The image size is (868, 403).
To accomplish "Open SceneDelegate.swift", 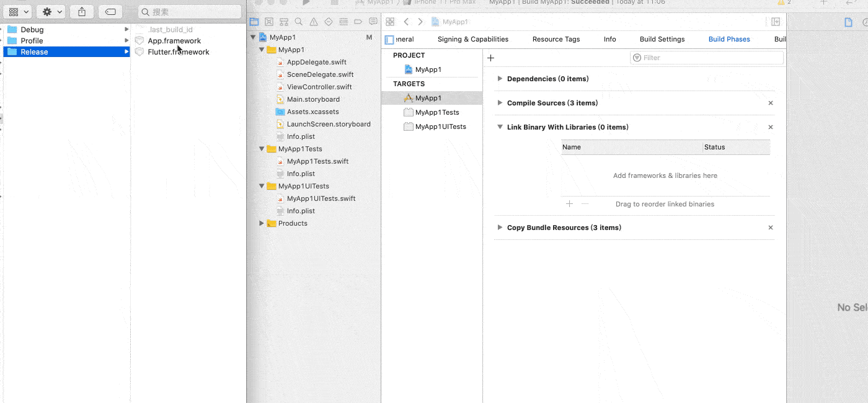I will coord(320,74).
